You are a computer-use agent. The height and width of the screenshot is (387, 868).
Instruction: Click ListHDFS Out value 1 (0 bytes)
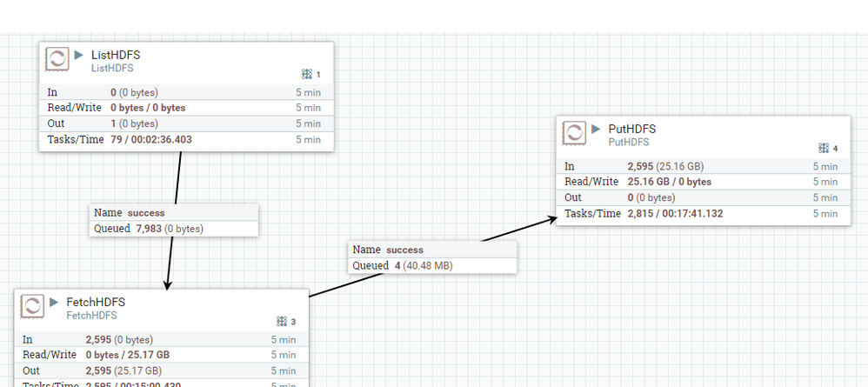click(x=135, y=123)
